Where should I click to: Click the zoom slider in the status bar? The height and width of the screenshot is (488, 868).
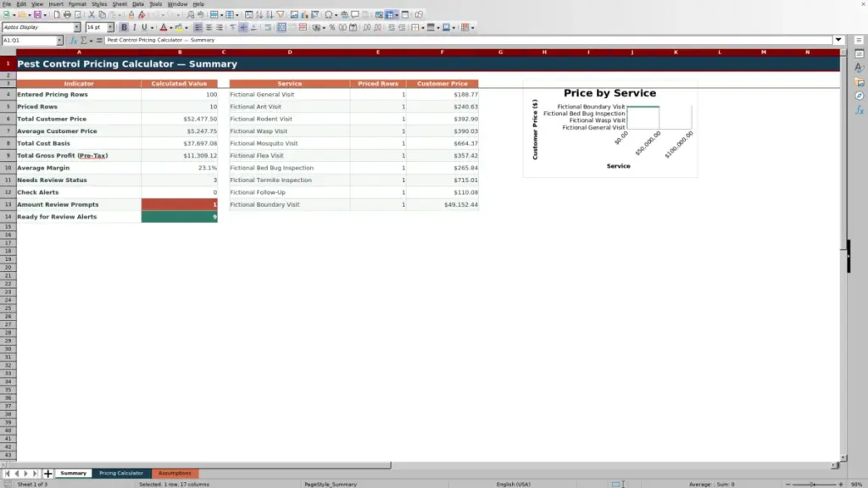click(814, 484)
